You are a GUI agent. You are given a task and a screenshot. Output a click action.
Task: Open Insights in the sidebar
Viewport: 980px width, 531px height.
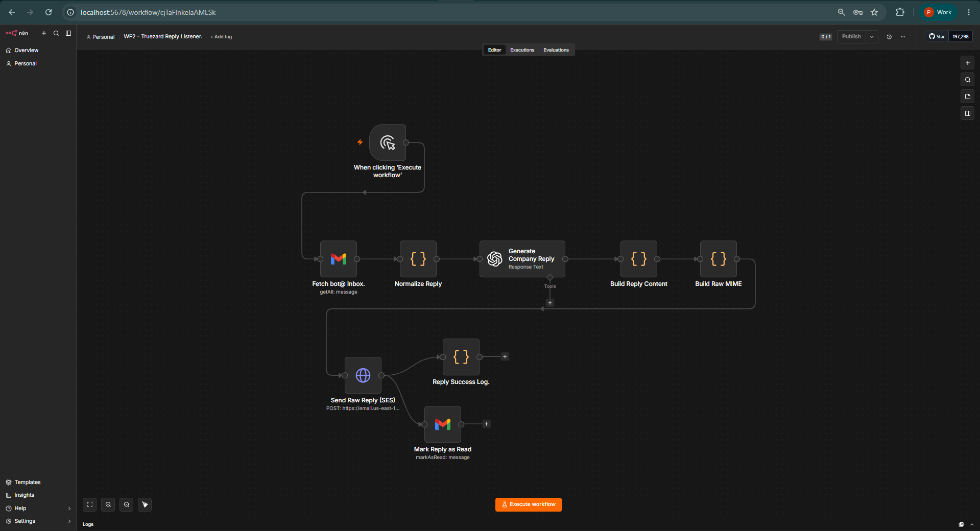[x=38, y=495]
